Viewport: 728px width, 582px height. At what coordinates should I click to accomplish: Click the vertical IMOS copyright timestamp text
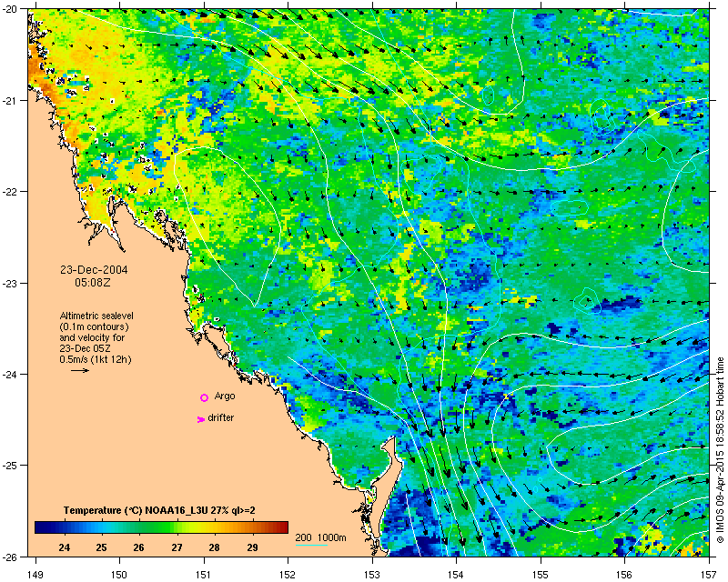720,449
